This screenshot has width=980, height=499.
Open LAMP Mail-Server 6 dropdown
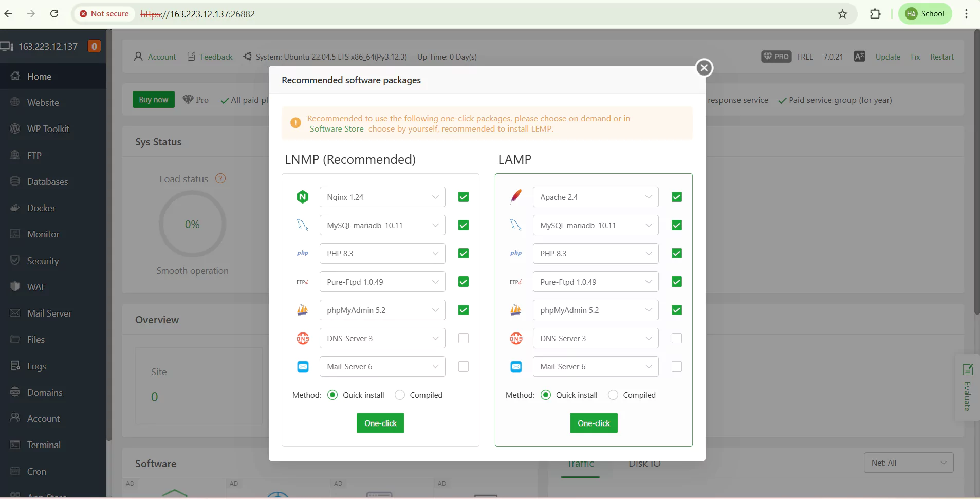pyautogui.click(x=596, y=366)
